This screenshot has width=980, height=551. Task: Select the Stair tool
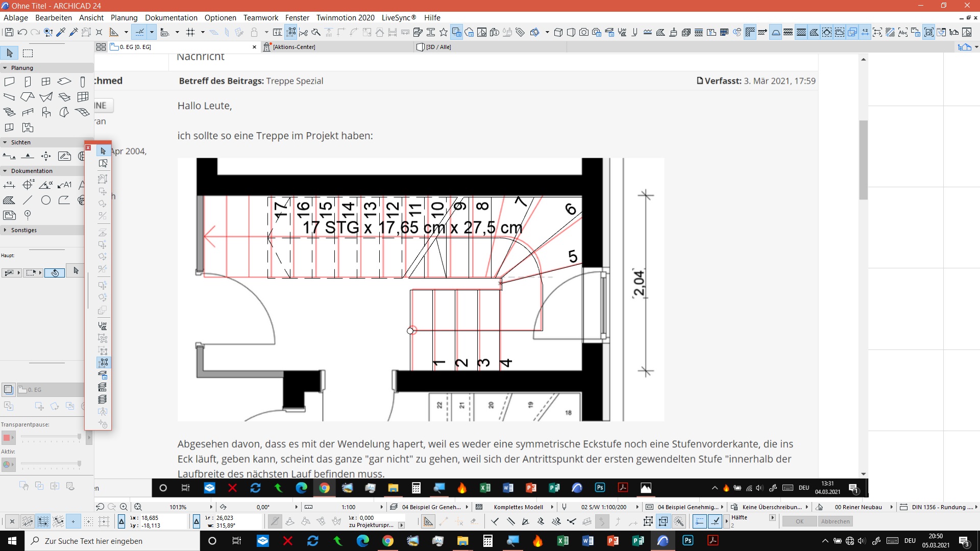tap(9, 112)
